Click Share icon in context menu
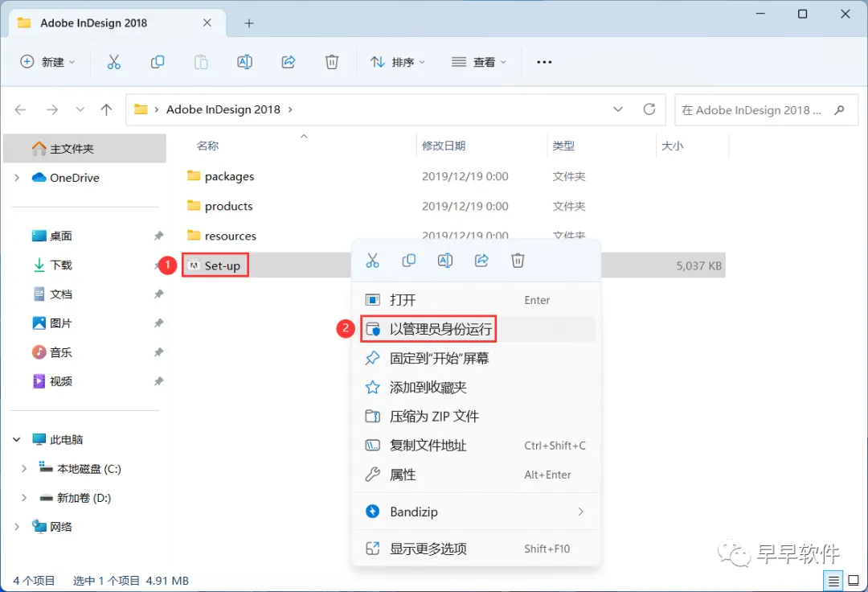 pos(481,261)
